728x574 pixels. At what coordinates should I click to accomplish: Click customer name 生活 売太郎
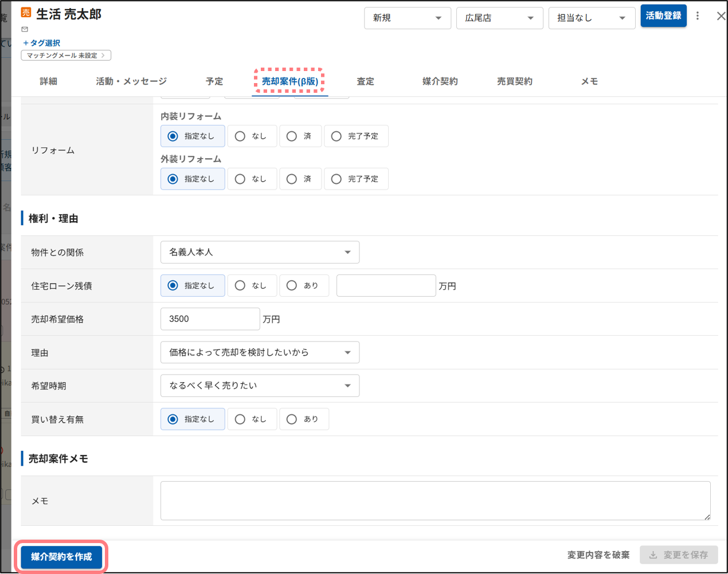point(69,14)
